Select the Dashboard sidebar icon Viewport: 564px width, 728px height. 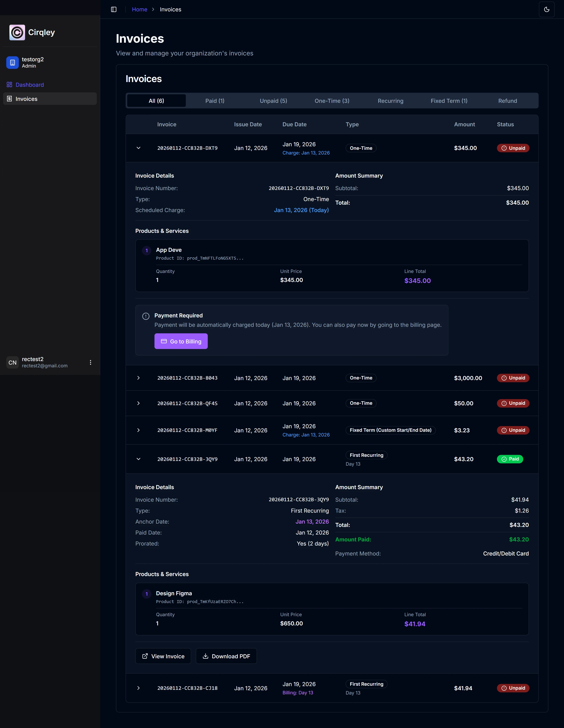[9, 85]
